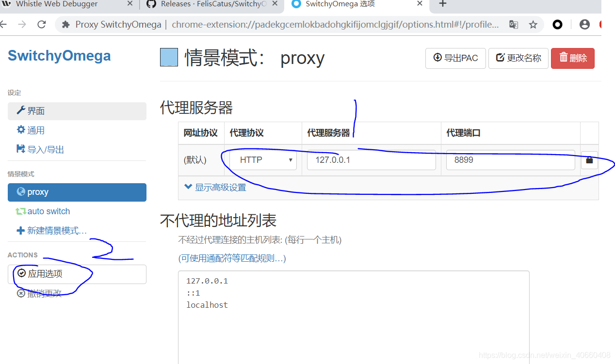Open the HTTP proxy protocol dropdown

263,160
